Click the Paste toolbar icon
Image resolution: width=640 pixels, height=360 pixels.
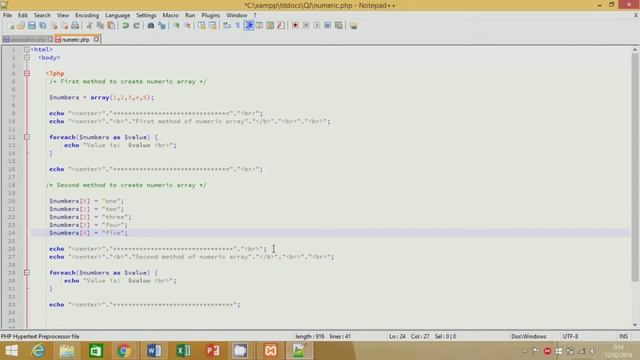pos(111,26)
